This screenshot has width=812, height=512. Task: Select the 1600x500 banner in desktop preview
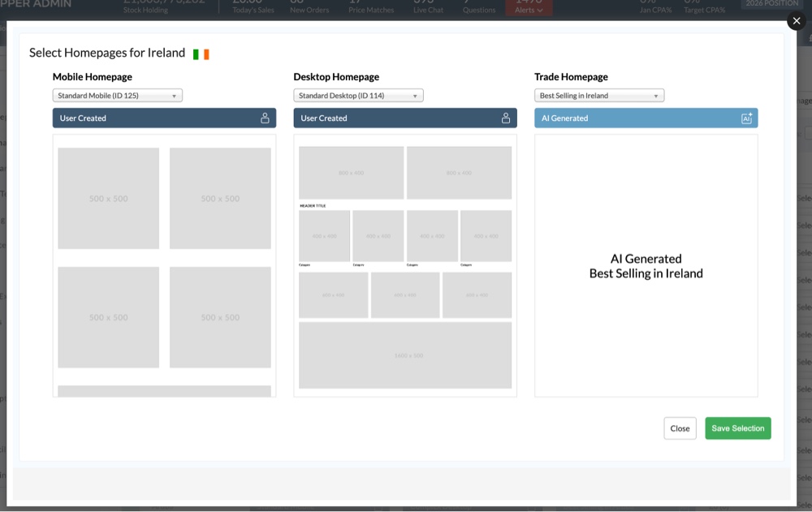(404, 355)
